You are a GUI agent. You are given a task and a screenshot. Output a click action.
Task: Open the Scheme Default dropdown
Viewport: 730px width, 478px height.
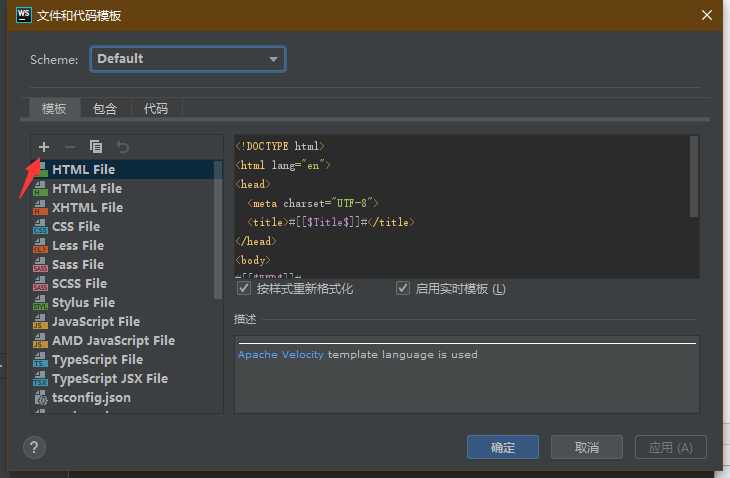pyautogui.click(x=188, y=59)
